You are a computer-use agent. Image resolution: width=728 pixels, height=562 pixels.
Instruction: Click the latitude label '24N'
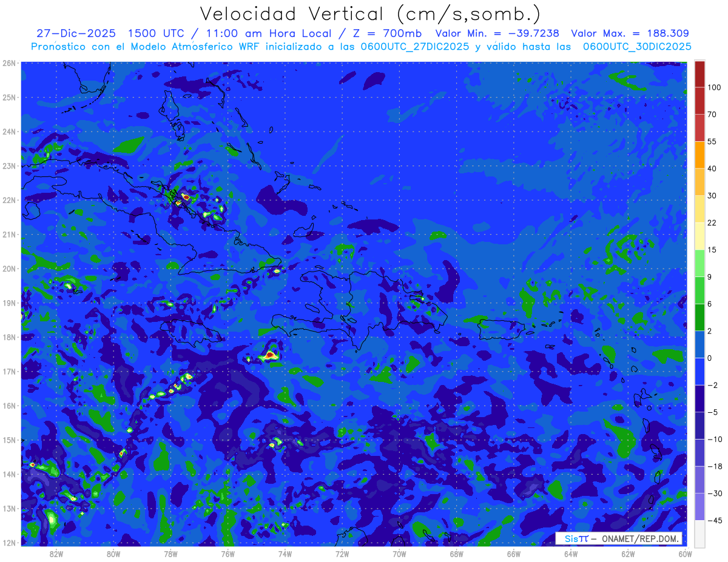tap(8, 132)
